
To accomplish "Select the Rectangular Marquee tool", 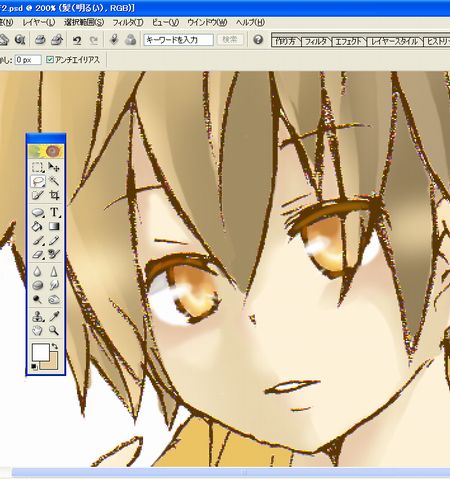I will tap(37, 167).
